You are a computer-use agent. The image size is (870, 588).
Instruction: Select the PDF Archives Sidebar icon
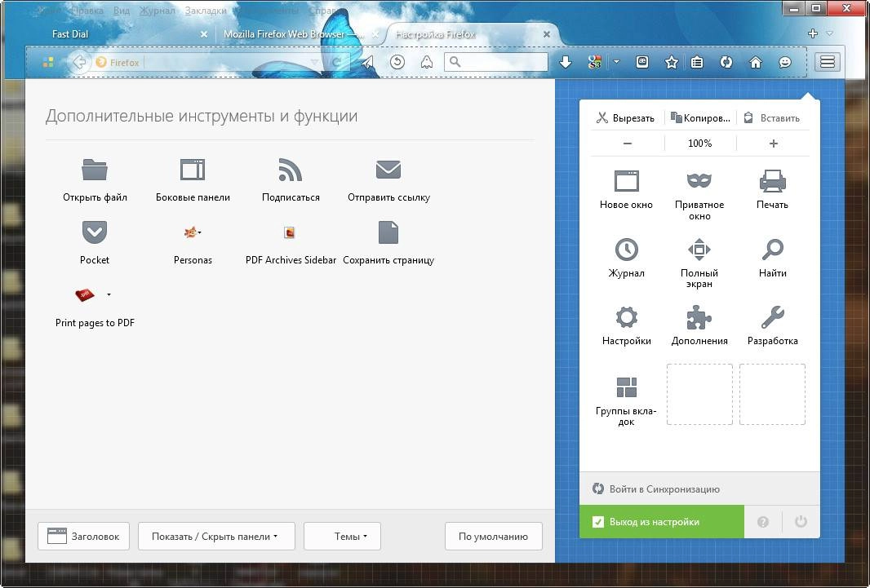click(289, 232)
